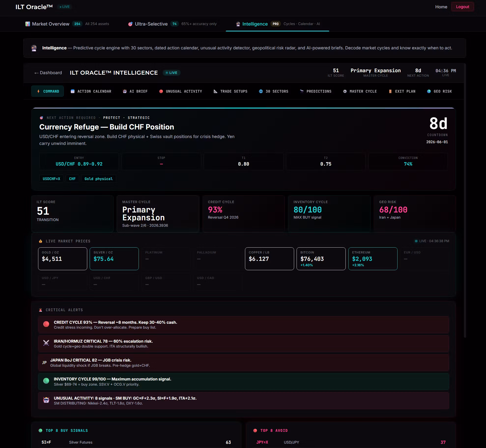Click the T2 target value 0.75
Viewport: 486px width, 448px height.
click(326, 164)
